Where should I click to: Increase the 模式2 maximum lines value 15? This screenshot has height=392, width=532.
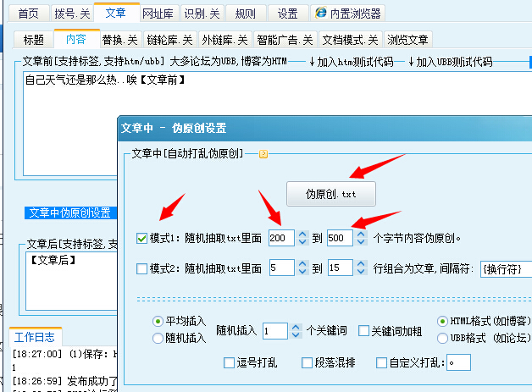click(361, 264)
